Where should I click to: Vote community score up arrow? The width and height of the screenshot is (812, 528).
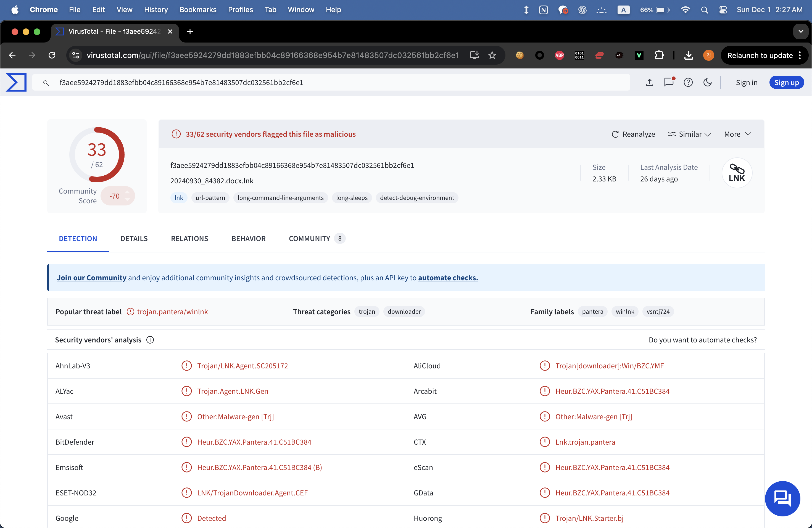point(127,192)
